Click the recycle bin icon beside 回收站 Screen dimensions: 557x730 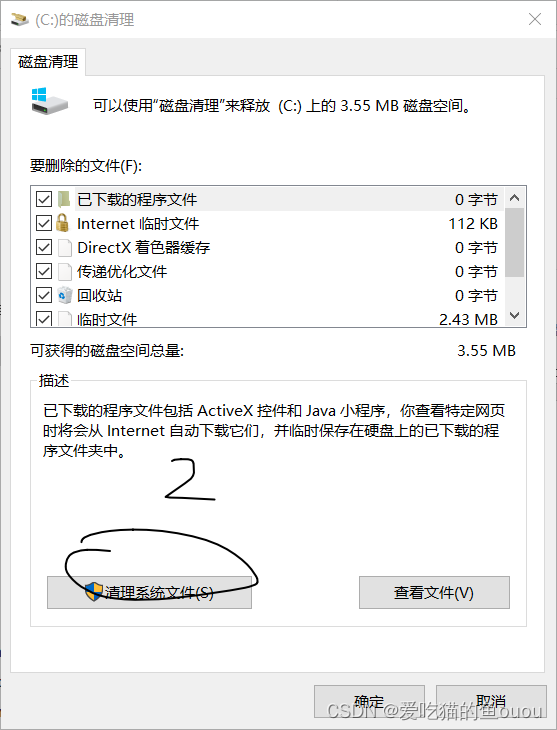(65, 295)
